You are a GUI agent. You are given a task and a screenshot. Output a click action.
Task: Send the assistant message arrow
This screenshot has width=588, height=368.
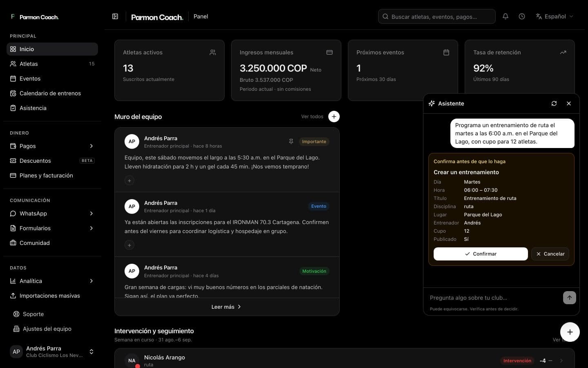pos(570,298)
